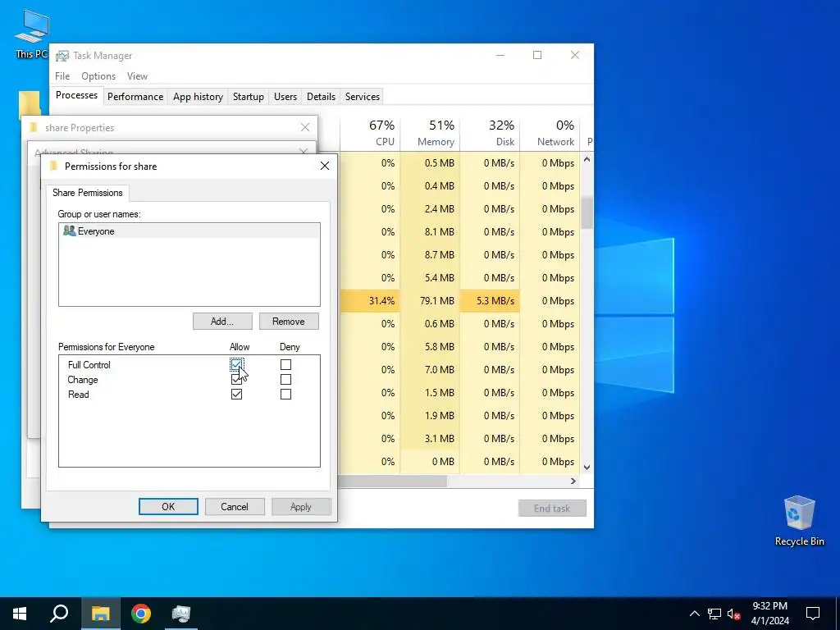Click the Add... button
This screenshot has height=630, width=840.
click(222, 322)
